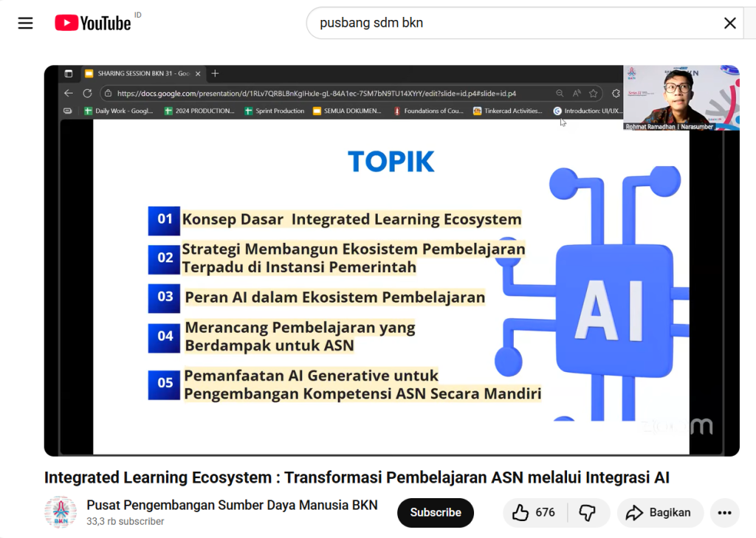Viewport: 756px width, 538px height.
Task: Clear the search text with the X icon
Action: click(x=729, y=23)
